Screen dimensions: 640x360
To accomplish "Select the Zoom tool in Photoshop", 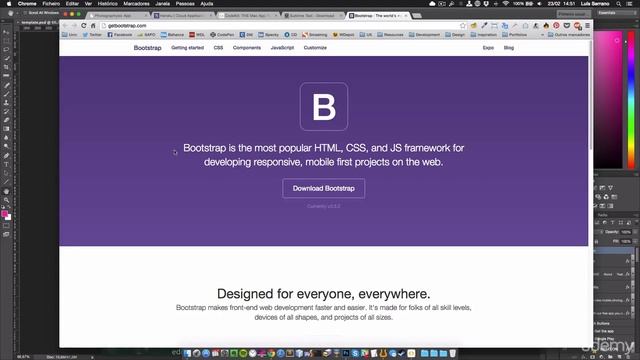I will point(6,200).
